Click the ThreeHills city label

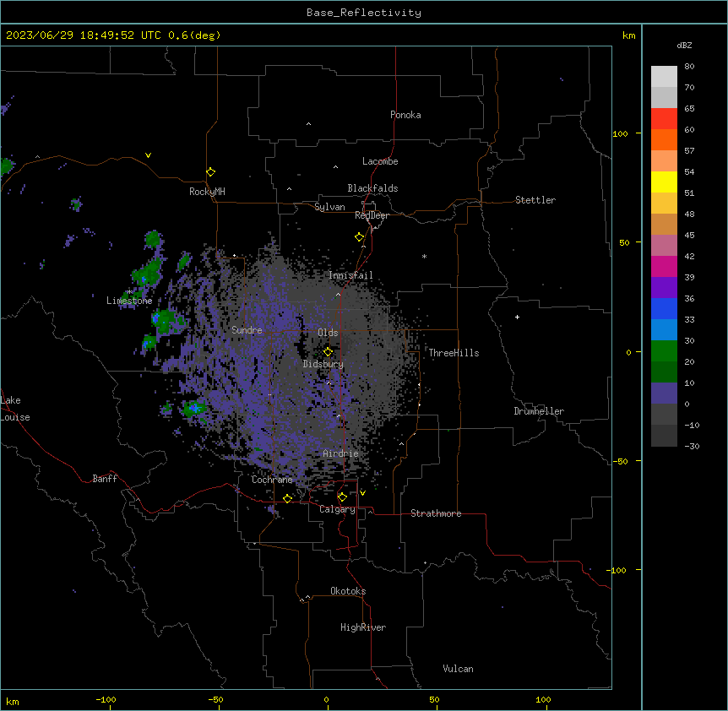click(454, 353)
